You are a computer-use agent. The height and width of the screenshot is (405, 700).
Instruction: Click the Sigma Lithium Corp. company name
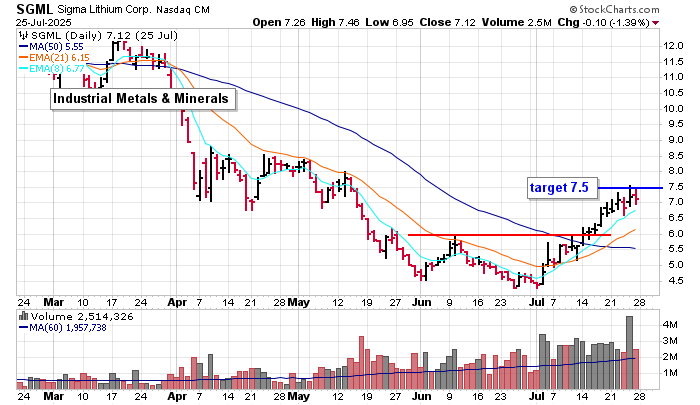(x=104, y=9)
